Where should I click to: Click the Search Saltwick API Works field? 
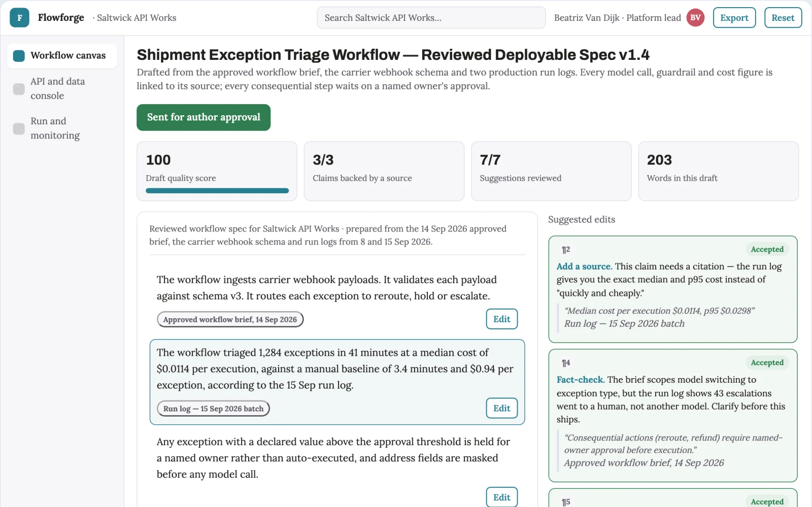[x=431, y=18]
